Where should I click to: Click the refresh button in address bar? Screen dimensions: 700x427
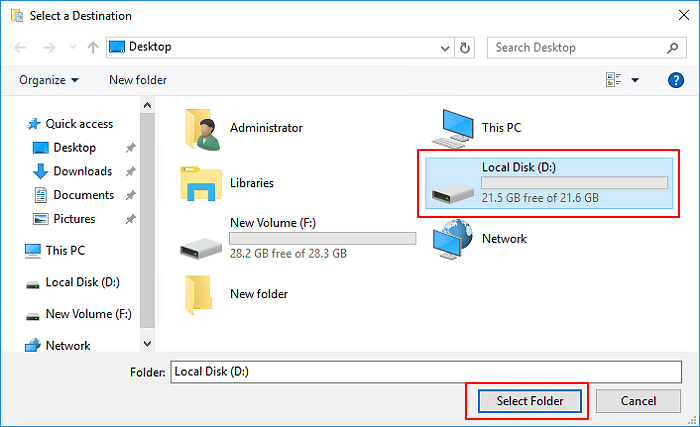(x=465, y=47)
